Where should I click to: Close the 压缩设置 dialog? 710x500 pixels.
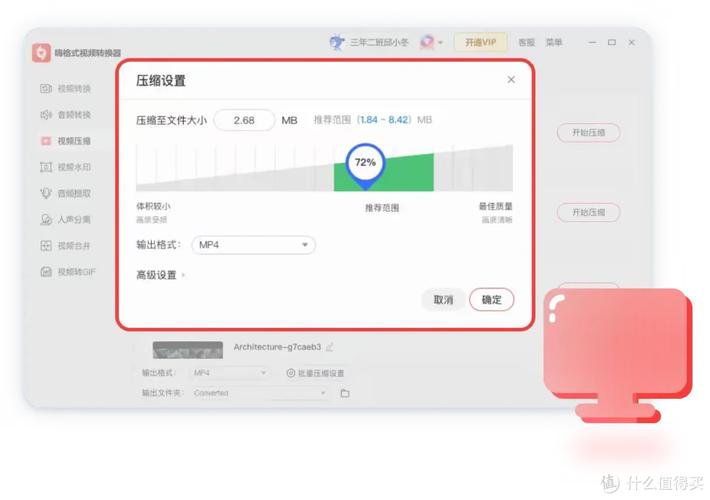click(x=511, y=80)
